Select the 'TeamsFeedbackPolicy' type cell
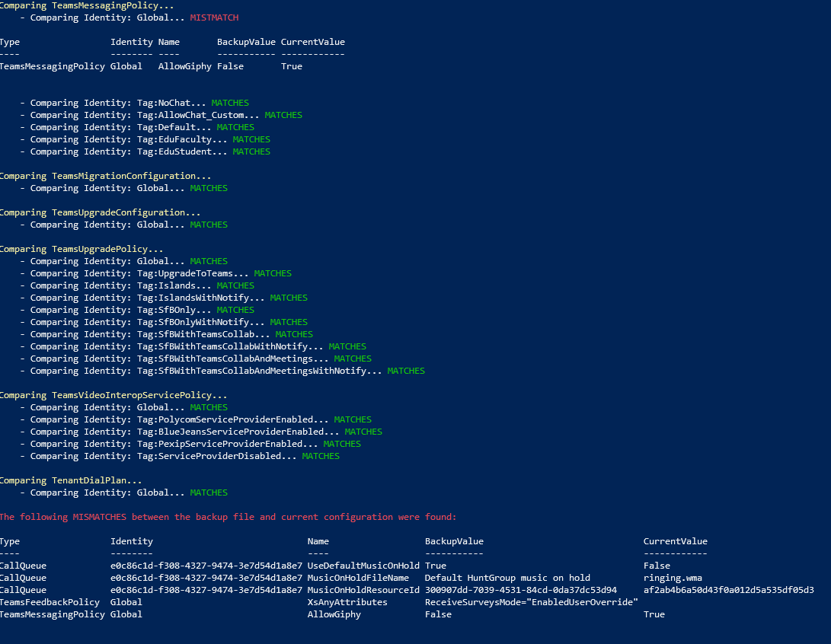The image size is (831, 644). tap(50, 602)
